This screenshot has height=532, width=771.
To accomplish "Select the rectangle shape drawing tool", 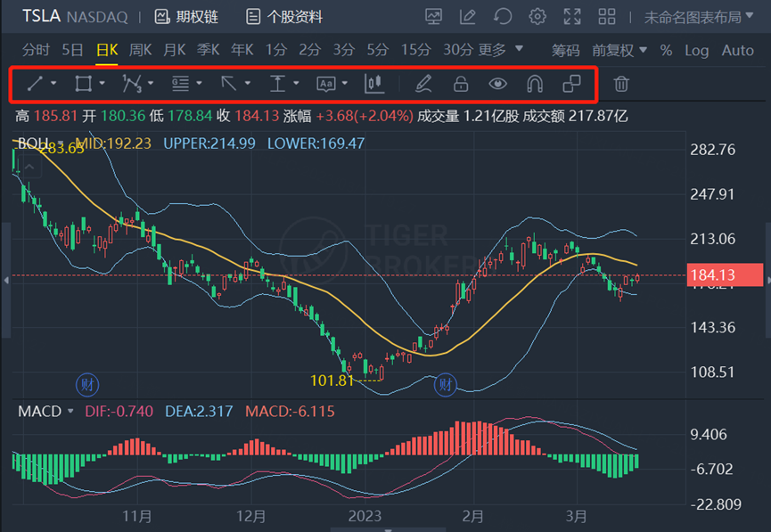I will pos(83,84).
